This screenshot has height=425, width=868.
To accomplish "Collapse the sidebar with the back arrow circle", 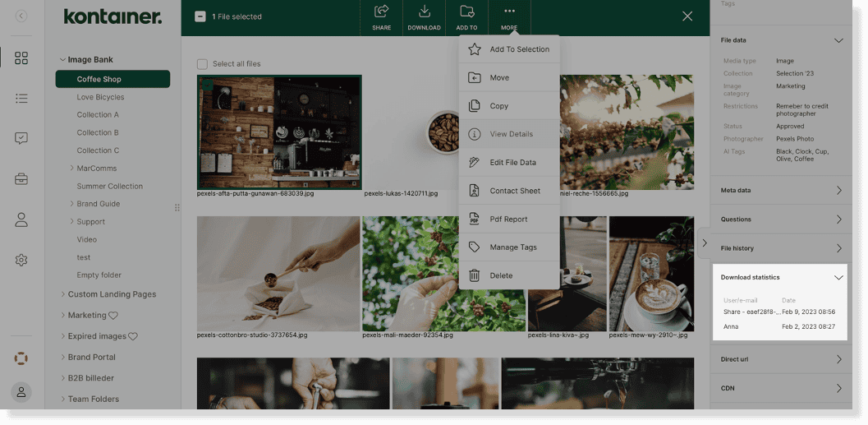I will click(x=21, y=16).
